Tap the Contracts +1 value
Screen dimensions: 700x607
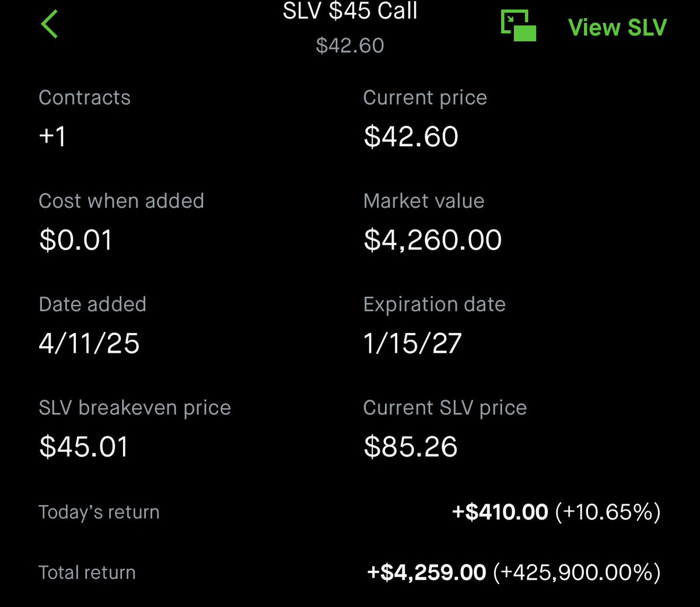coord(52,136)
